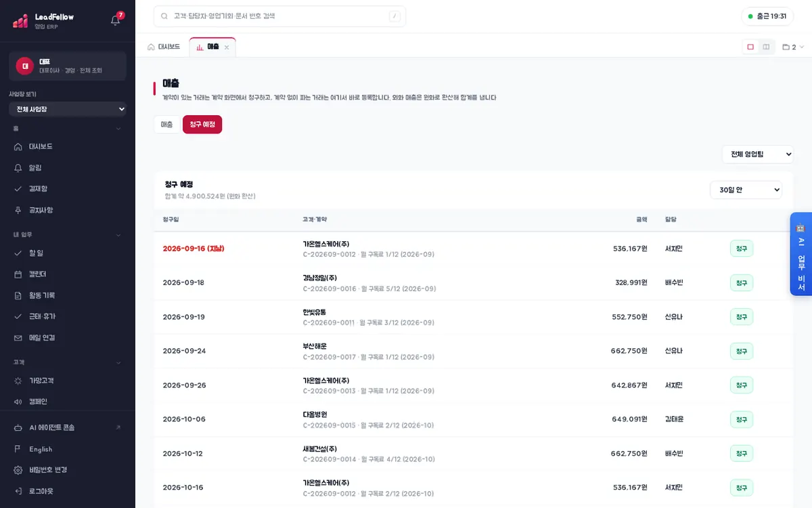The image size is (812, 508).
Task: Open the 전체 영업팀 filter dropdown
Action: pos(758,154)
